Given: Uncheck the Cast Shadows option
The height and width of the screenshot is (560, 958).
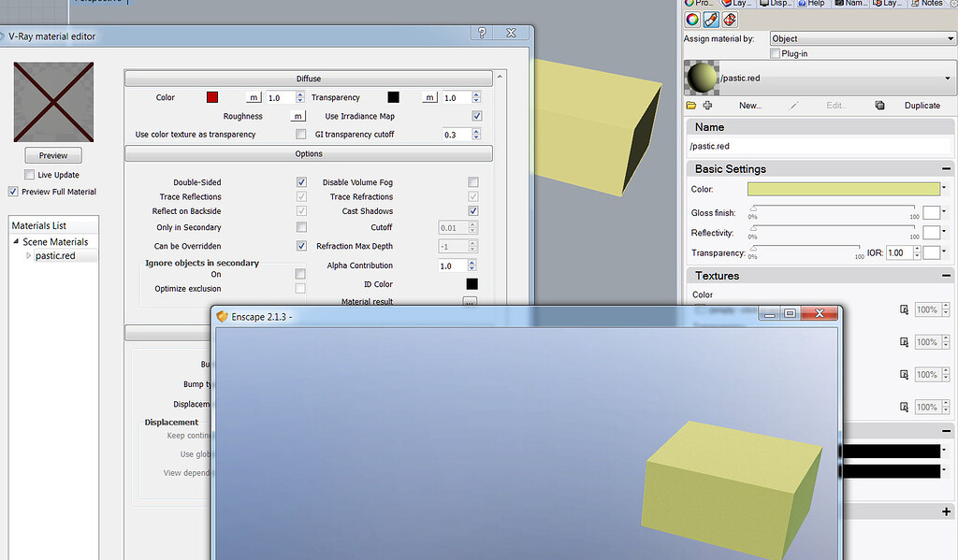Looking at the screenshot, I should coord(472,210).
